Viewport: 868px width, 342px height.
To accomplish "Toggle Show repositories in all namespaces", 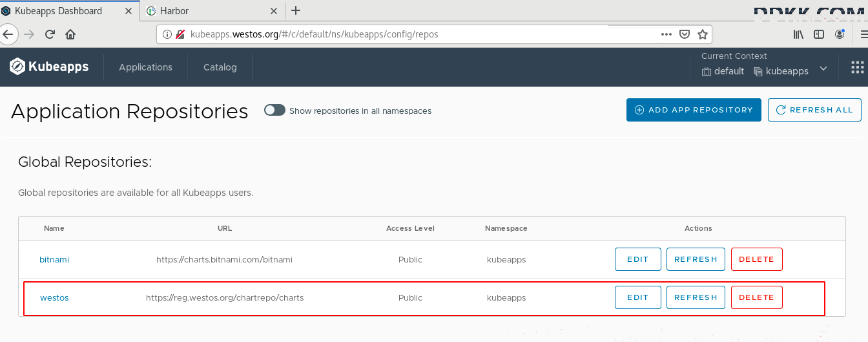I will (274, 111).
